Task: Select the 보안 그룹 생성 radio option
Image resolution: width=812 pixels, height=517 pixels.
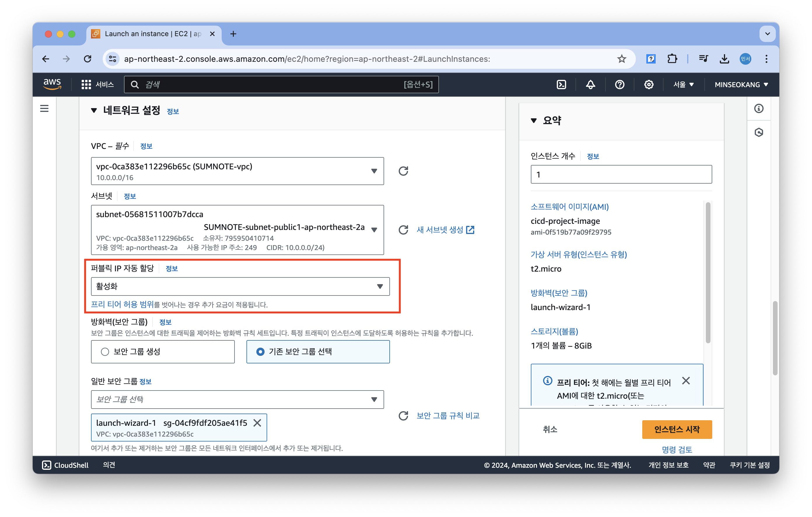Action: tap(105, 351)
